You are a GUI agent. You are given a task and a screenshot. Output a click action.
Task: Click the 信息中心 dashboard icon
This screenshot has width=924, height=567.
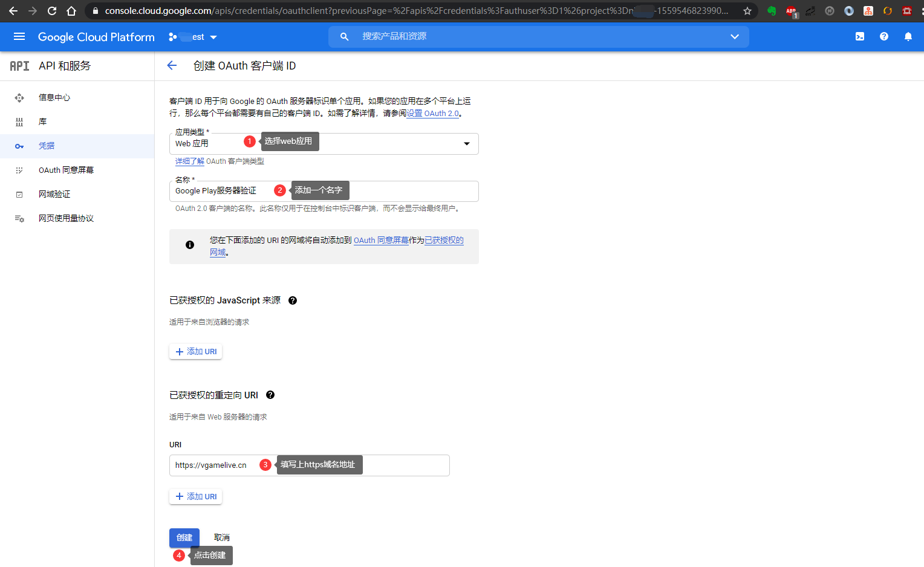[x=19, y=97]
